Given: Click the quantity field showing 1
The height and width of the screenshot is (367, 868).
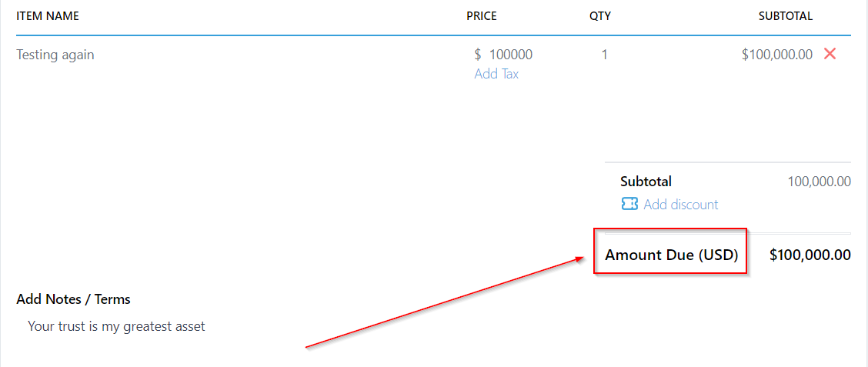Looking at the screenshot, I should point(604,55).
